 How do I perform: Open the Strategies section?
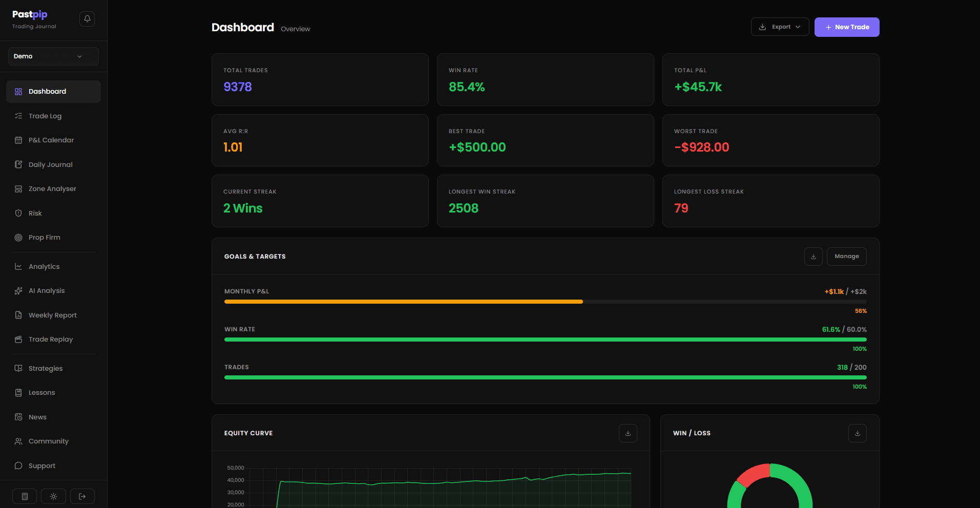pyautogui.click(x=53, y=369)
